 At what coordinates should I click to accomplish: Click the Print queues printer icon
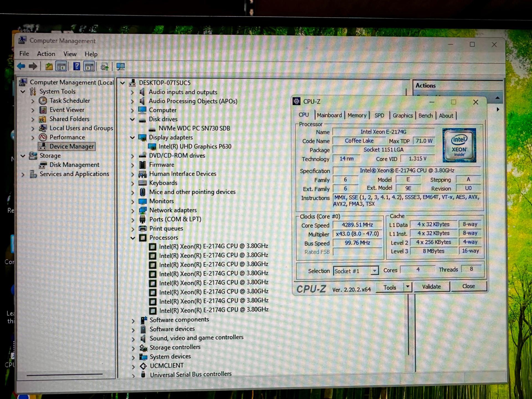pos(143,229)
